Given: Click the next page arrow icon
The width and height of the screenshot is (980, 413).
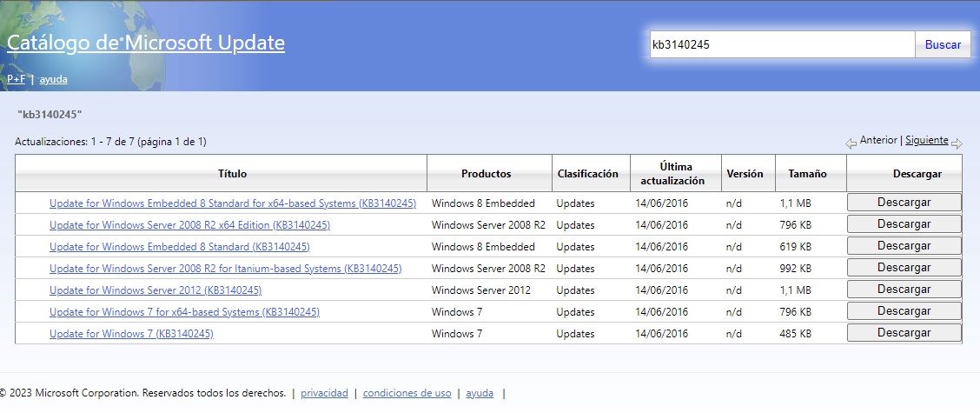Looking at the screenshot, I should pyautogui.click(x=957, y=144).
